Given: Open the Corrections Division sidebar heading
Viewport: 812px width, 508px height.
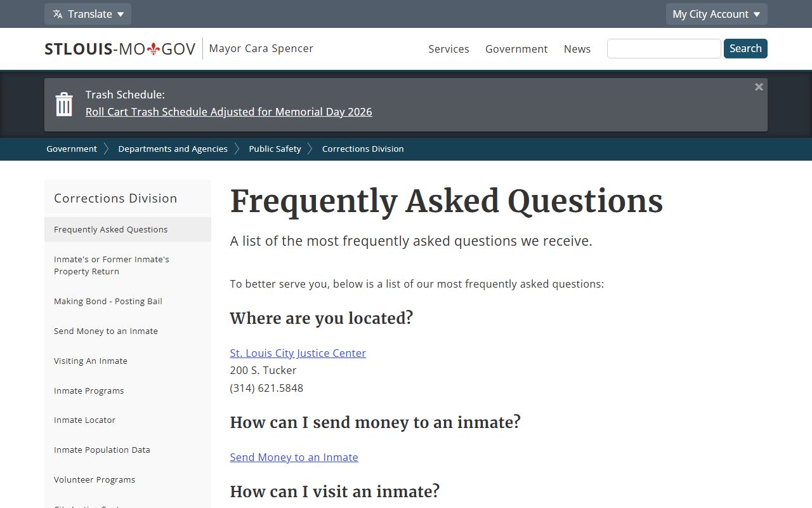Looking at the screenshot, I should tap(115, 198).
